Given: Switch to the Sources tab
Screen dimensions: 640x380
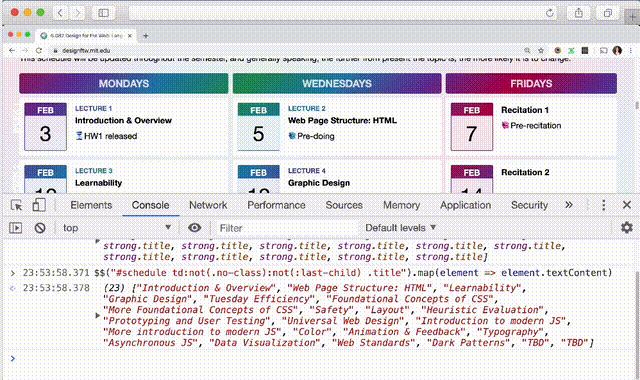Looking at the screenshot, I should pos(344,205).
